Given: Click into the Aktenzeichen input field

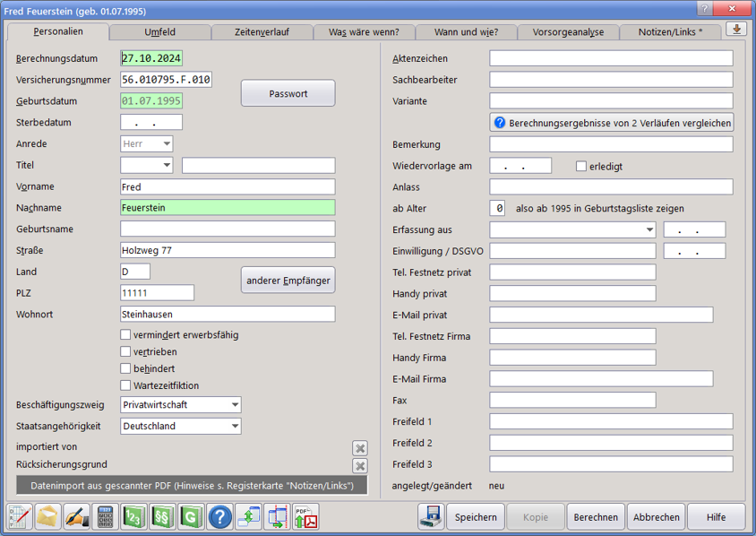Looking at the screenshot, I should [x=611, y=58].
